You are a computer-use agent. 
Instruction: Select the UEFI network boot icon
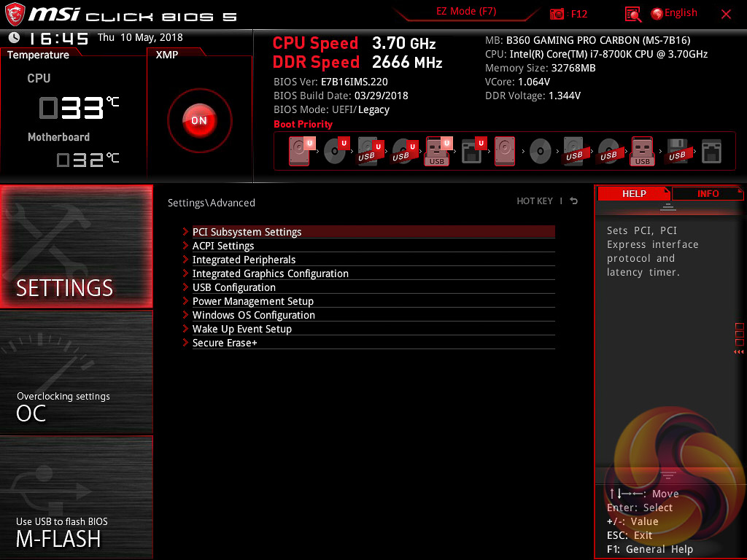(473, 151)
